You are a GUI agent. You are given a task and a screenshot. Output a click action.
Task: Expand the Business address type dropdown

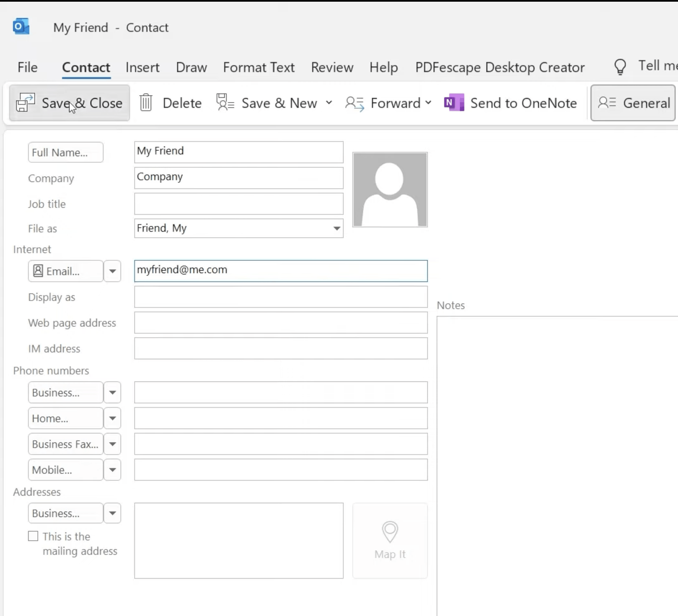(112, 513)
